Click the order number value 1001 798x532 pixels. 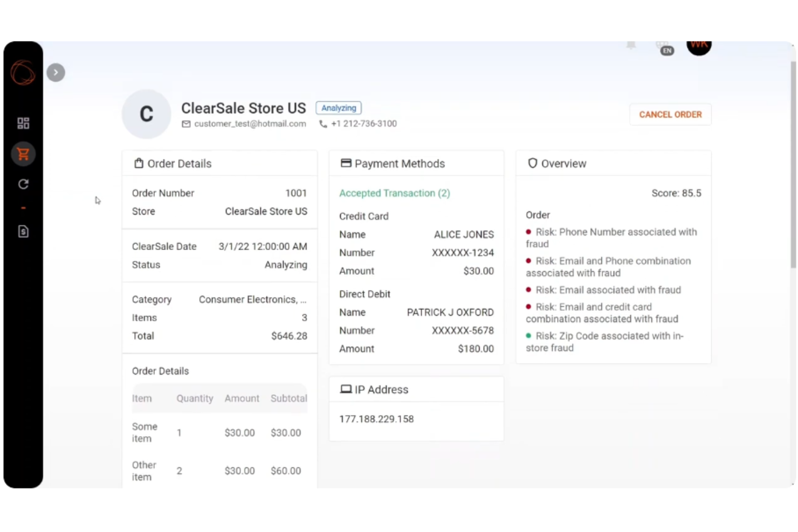pos(296,193)
